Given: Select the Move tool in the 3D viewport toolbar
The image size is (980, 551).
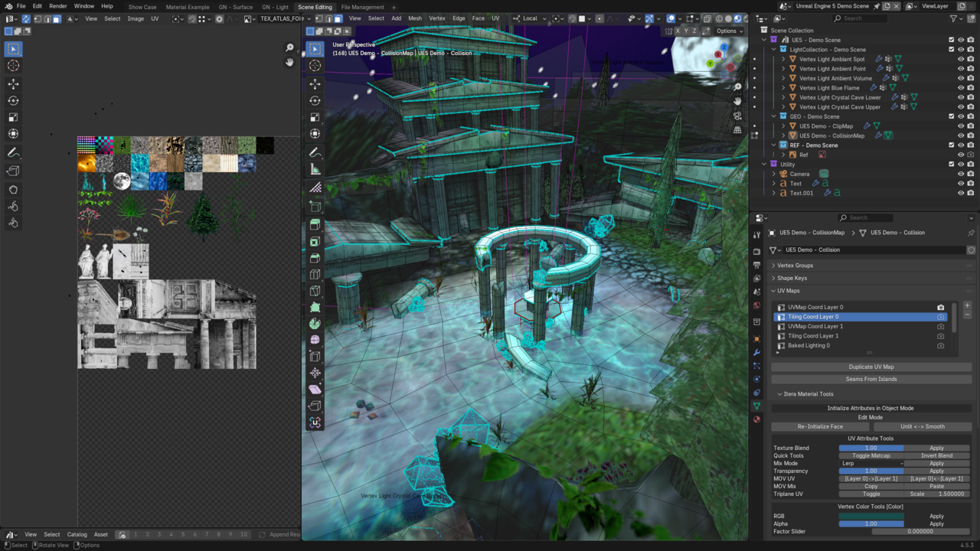Looking at the screenshot, I should [x=315, y=83].
